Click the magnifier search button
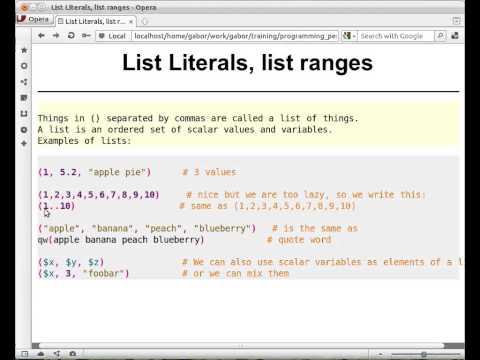Viewport: 480px width, 360px height. 440,36
